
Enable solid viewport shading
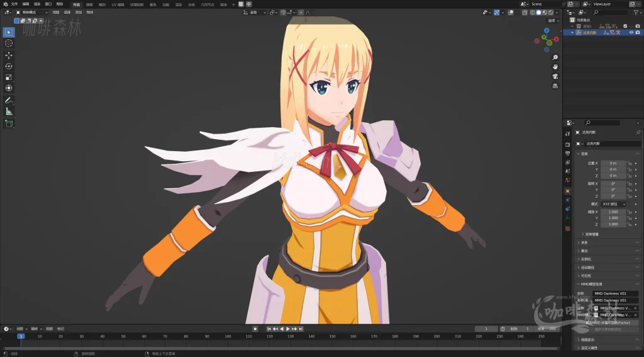539,13
